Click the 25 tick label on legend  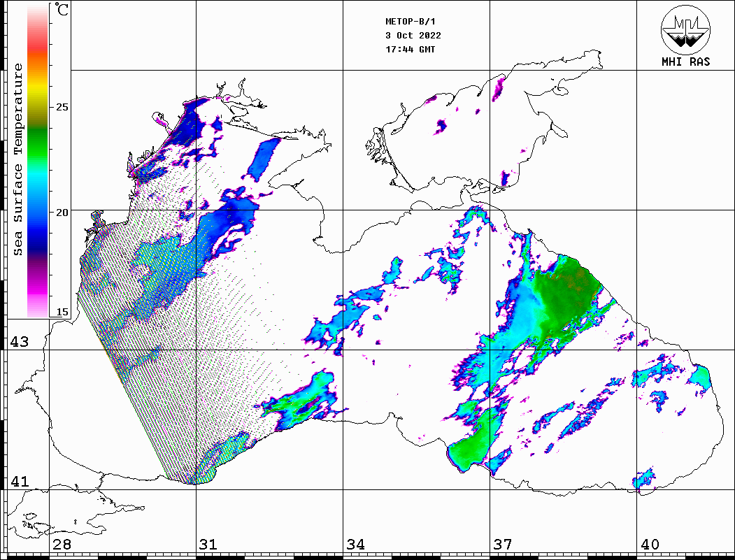coord(62,107)
